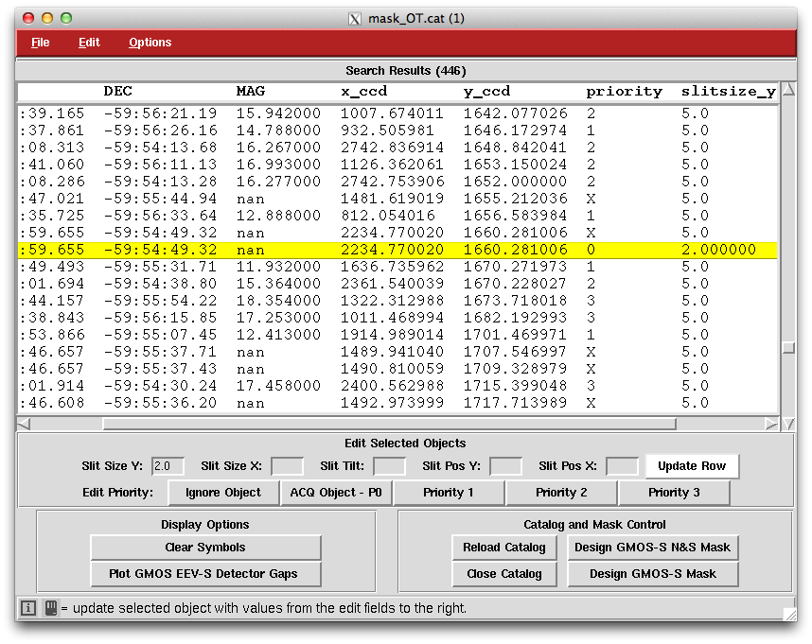
Task: Select row with MAG 18.354000
Action: (397, 301)
